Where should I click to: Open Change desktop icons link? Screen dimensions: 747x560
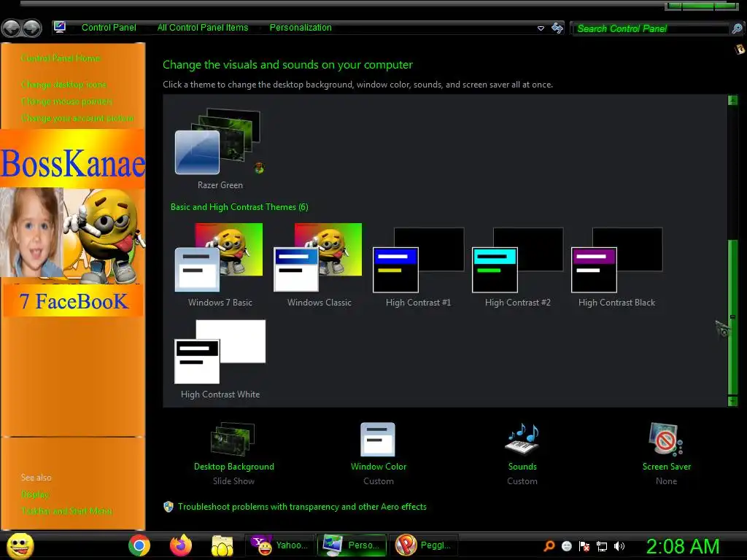click(64, 85)
